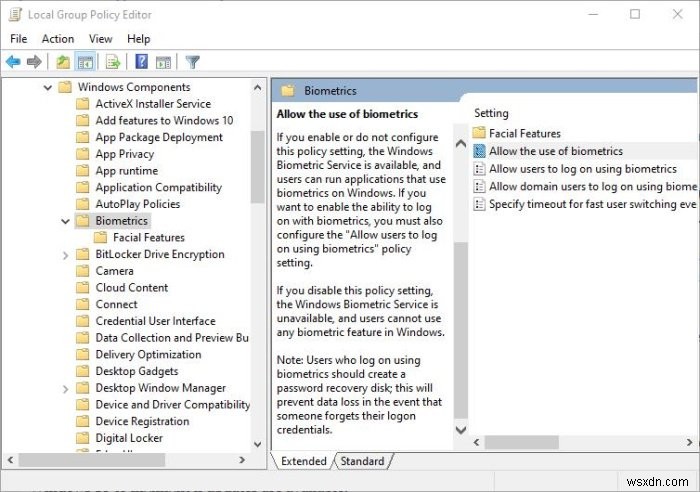This screenshot has width=700, height=492.
Task: Select Add features to Windows 10 folder
Action: [164, 121]
